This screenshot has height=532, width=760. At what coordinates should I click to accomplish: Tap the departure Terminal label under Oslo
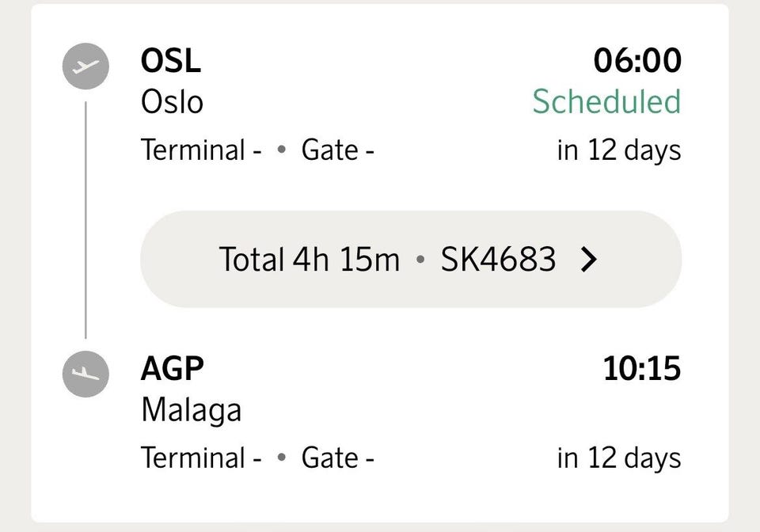pyautogui.click(x=201, y=150)
